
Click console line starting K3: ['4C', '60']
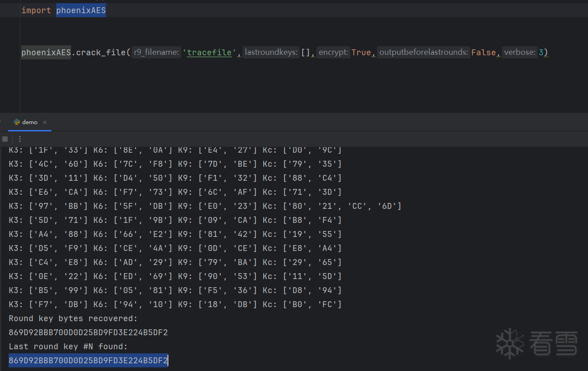click(175, 164)
